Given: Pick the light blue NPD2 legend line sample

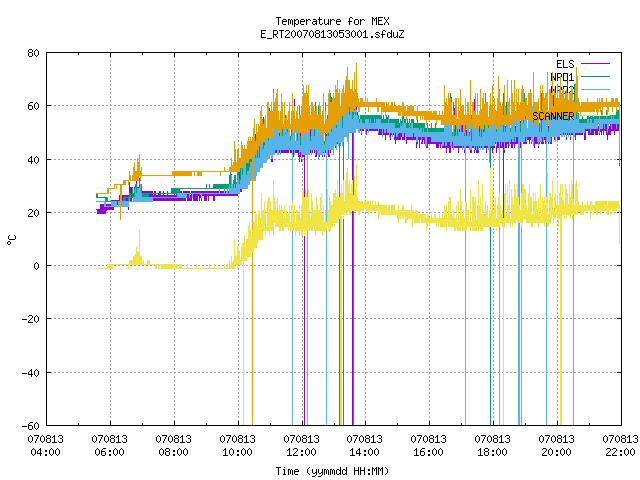Looking at the screenshot, I should (595, 89).
